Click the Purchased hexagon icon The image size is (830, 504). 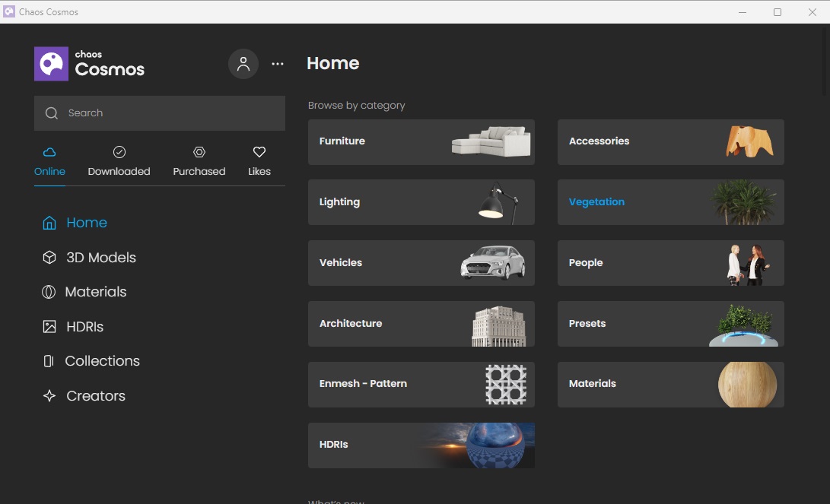[199, 152]
